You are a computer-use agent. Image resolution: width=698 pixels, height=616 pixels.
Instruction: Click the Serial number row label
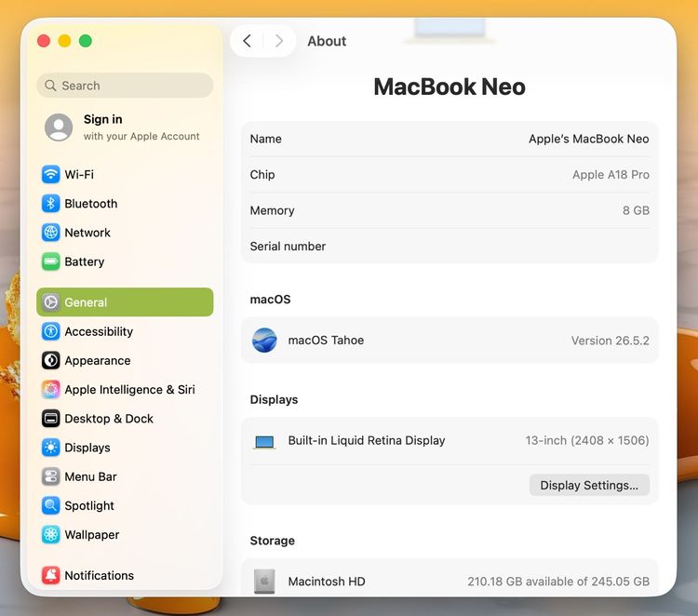pyautogui.click(x=288, y=247)
